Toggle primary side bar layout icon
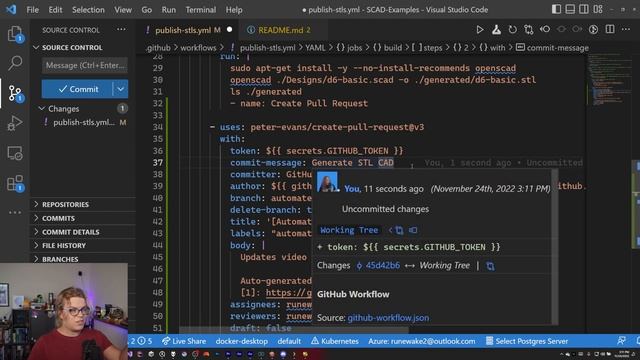Screen dimensions: 640x360 coord(556,9)
